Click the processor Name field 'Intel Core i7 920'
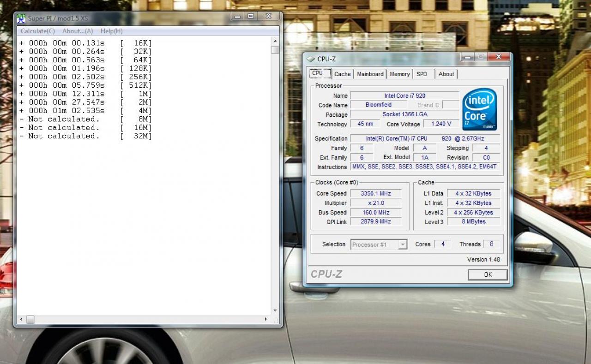Image resolution: width=591 pixels, height=364 pixels. 405,95
